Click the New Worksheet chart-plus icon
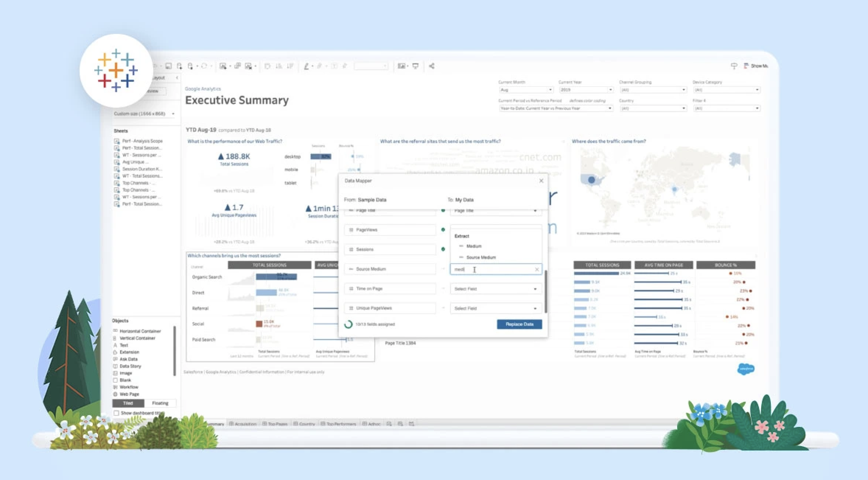 click(223, 66)
